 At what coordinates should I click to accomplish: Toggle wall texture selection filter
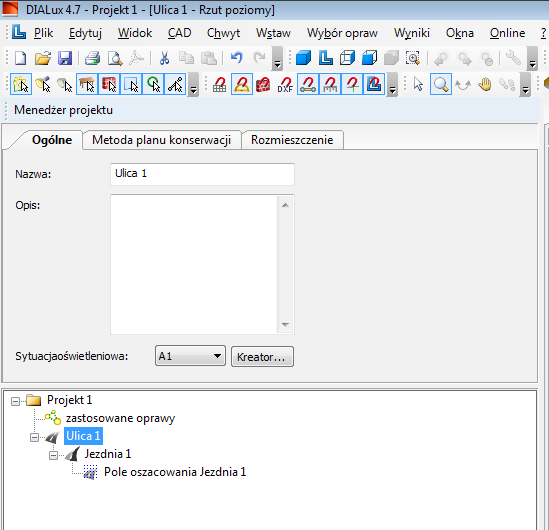click(109, 84)
